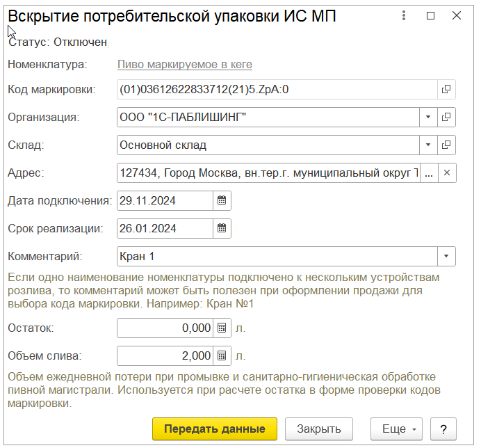
Task: Open the selected Склад record
Action: tap(447, 145)
